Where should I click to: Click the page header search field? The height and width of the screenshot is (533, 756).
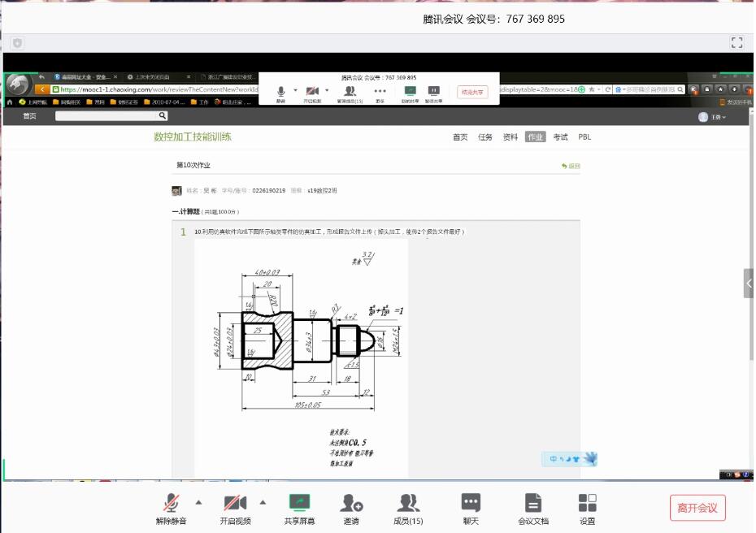coord(106,115)
